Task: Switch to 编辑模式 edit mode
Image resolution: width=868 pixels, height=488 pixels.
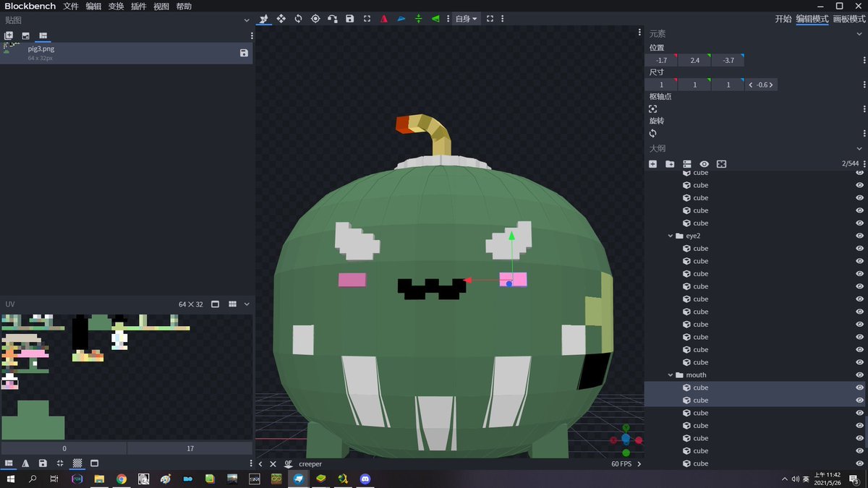Action: (x=812, y=19)
